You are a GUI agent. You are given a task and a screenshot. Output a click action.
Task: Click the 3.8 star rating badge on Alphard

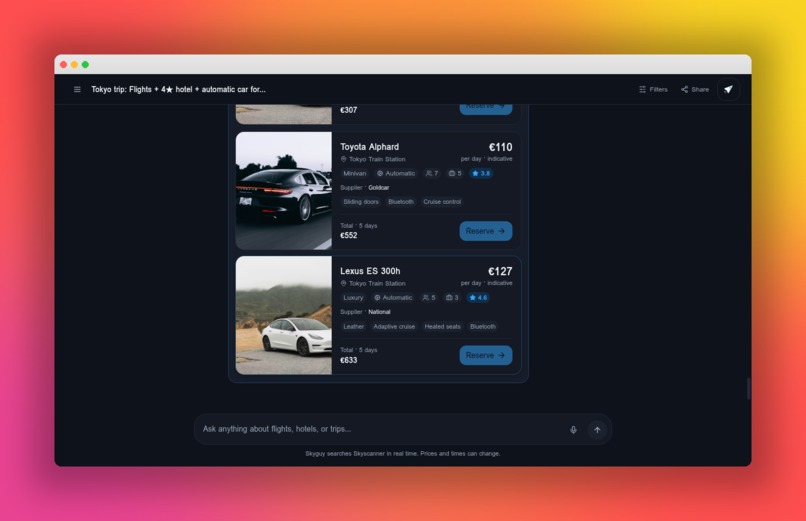pos(481,174)
